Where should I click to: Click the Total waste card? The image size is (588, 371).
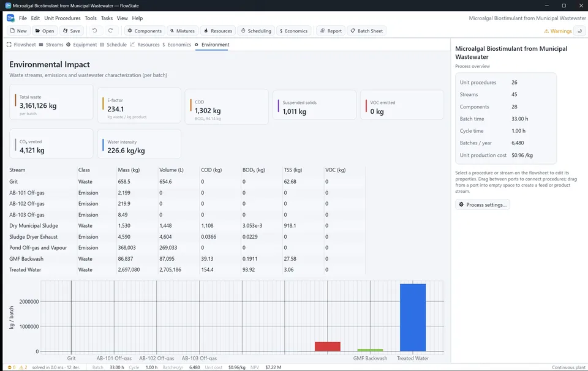pos(51,102)
